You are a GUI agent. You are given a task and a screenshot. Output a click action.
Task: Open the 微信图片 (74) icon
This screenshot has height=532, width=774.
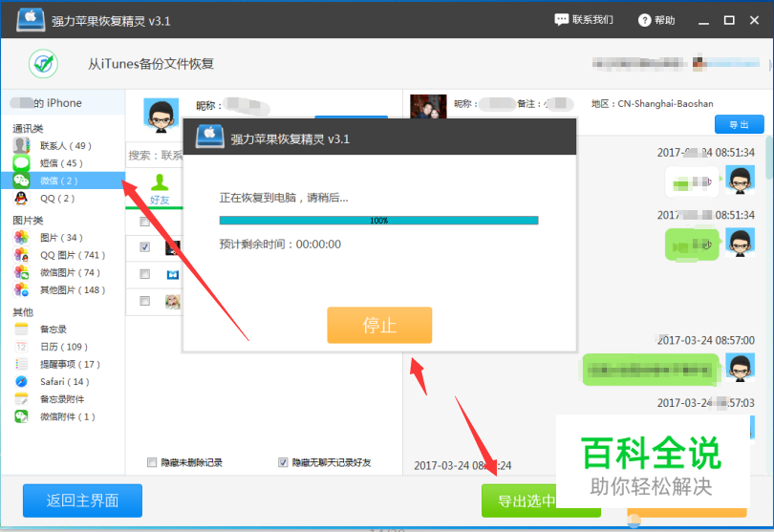point(21,272)
